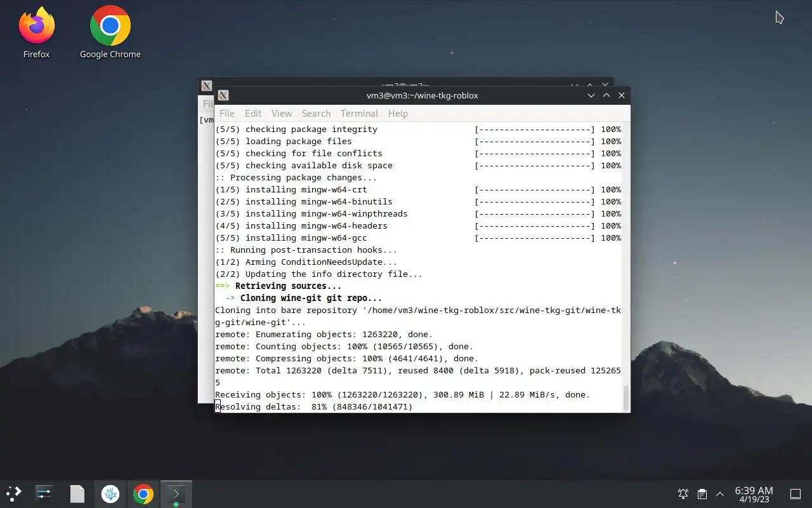Select the terminal task in the taskbar
The width and height of the screenshot is (812, 508).
[176, 493]
